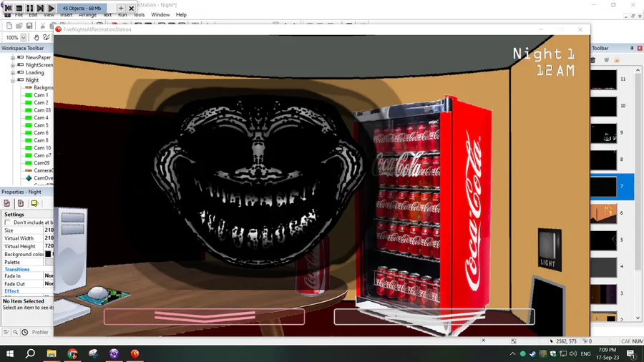Step to the next frame

(x=40, y=8)
